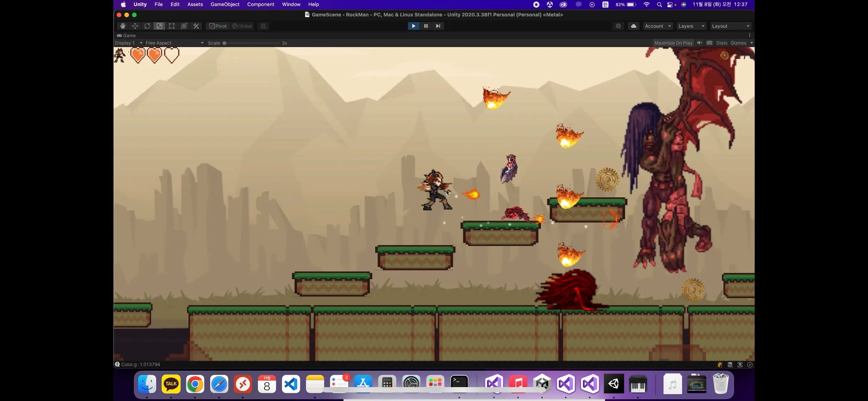Open the custom editor tools button
This screenshot has width=868, height=401.
pyautogui.click(x=196, y=26)
